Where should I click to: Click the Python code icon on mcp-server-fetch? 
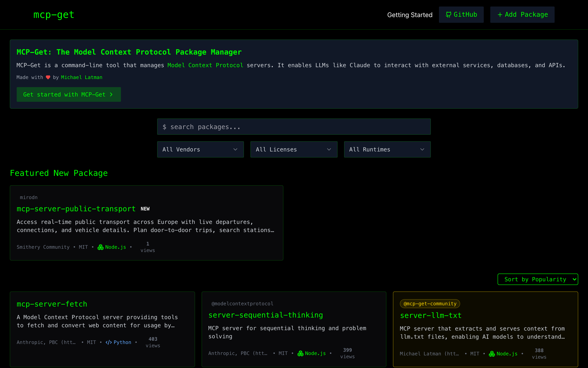(109, 342)
